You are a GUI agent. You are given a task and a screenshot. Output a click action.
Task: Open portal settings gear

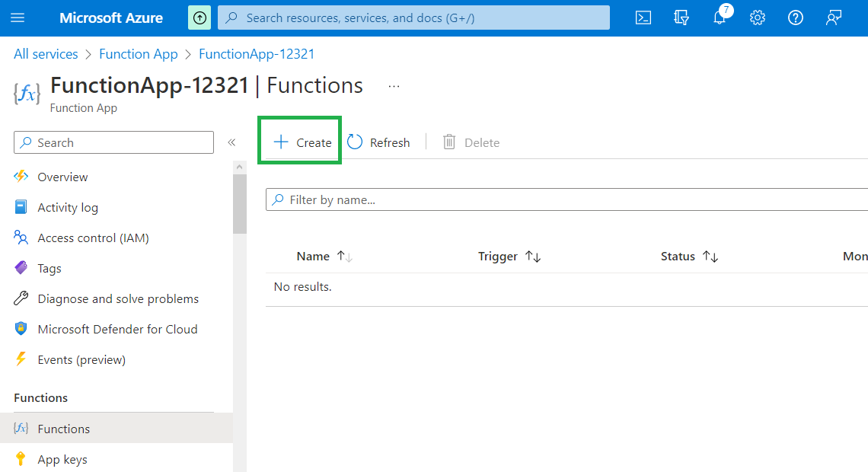point(758,18)
